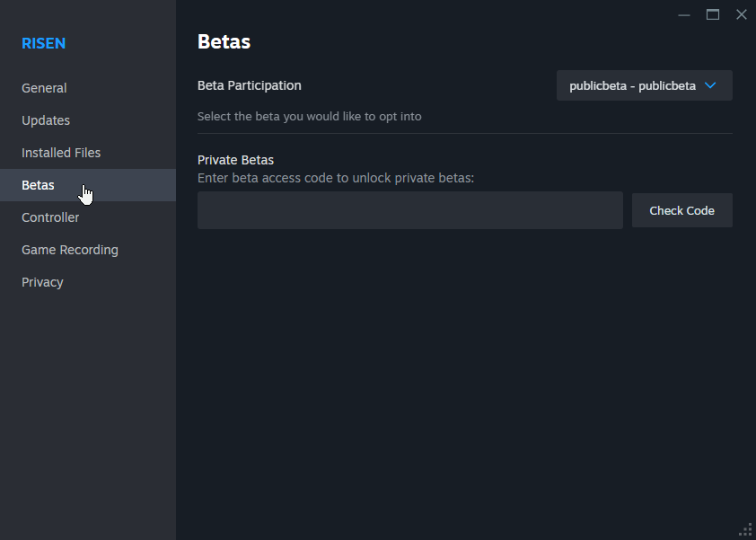Go to the Installed Files section
This screenshot has height=540, width=756.
(x=61, y=153)
